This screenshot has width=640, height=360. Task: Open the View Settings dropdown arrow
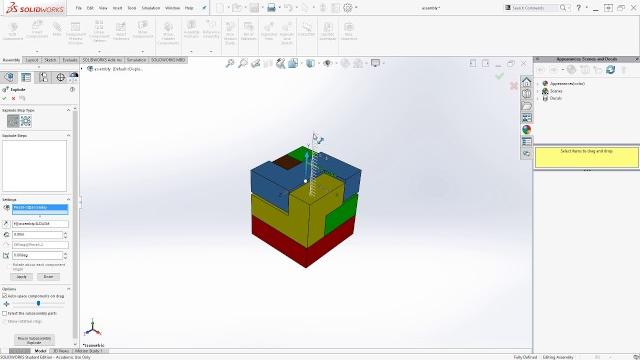[x=384, y=63]
